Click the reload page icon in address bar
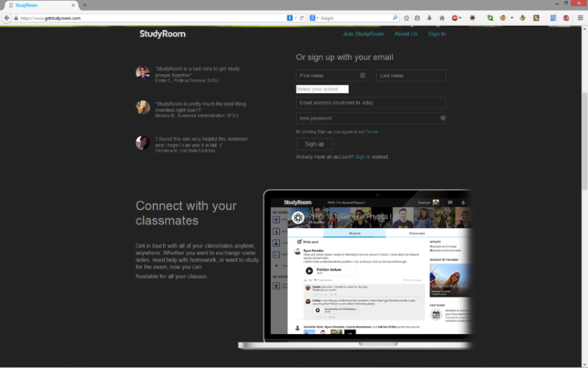The height and width of the screenshot is (368, 588). coord(302,18)
